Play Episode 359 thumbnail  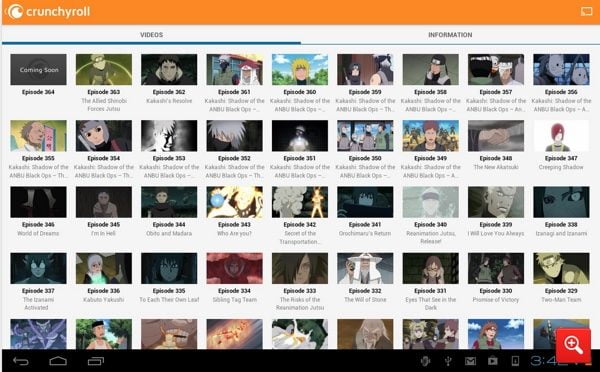(x=365, y=69)
